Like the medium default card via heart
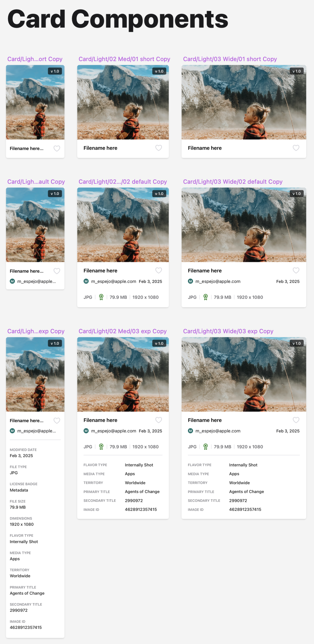Screen dimensions: 314x644 click(158, 270)
